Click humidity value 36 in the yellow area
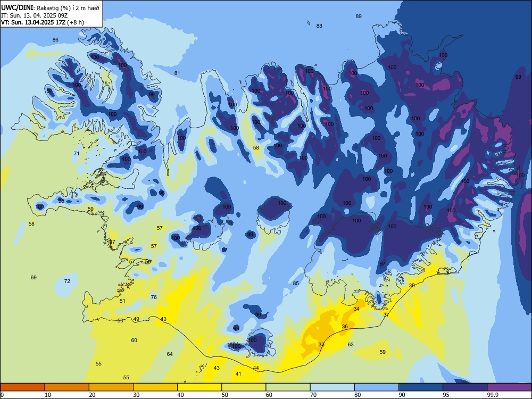The width and height of the screenshot is (532, 399). (345, 327)
